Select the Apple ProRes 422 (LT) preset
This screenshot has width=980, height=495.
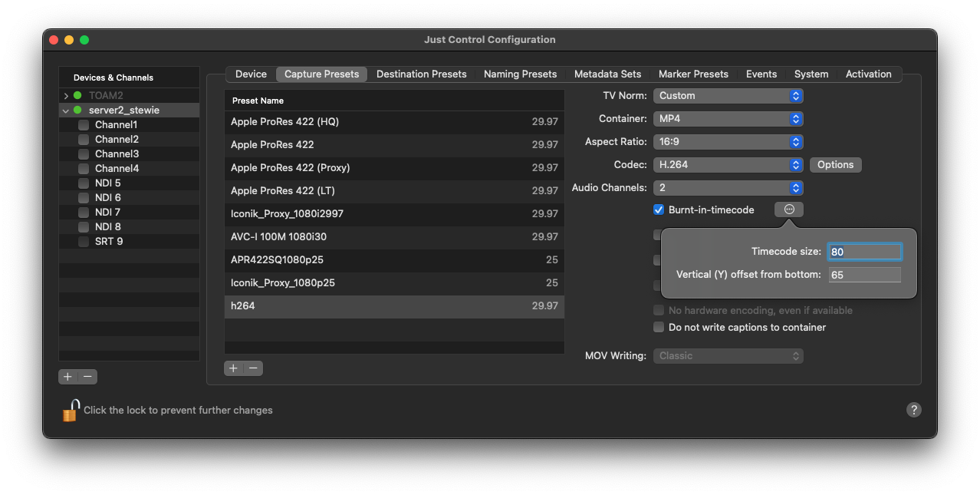(394, 191)
